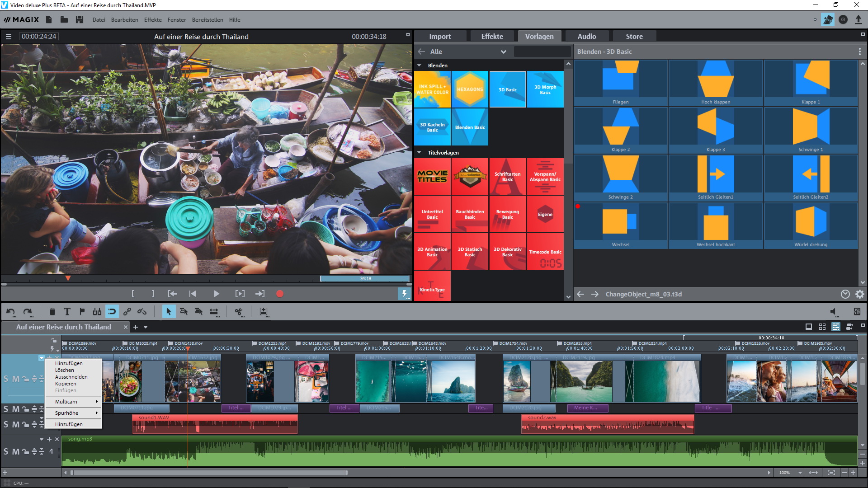
Task: Switch to the Effekte tab
Action: 492,36
